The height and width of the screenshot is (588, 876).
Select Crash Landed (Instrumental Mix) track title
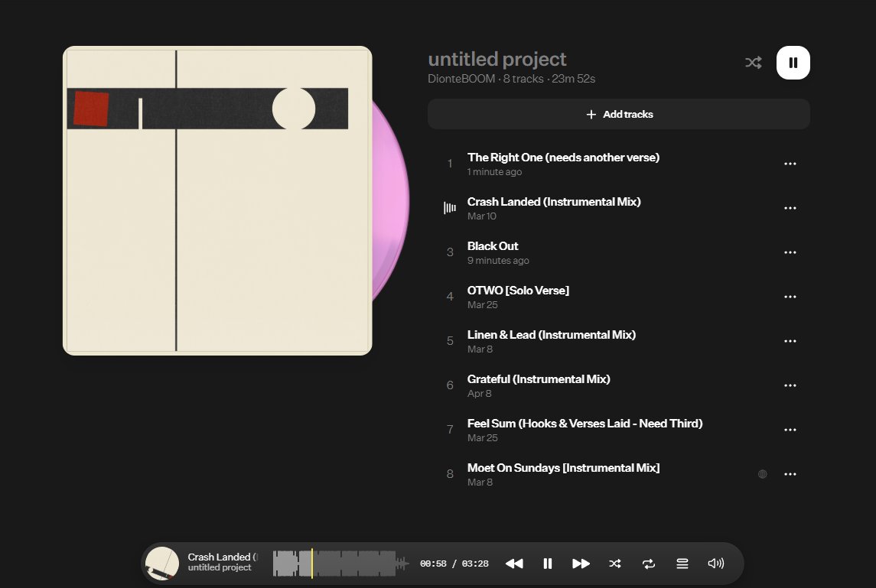click(554, 202)
